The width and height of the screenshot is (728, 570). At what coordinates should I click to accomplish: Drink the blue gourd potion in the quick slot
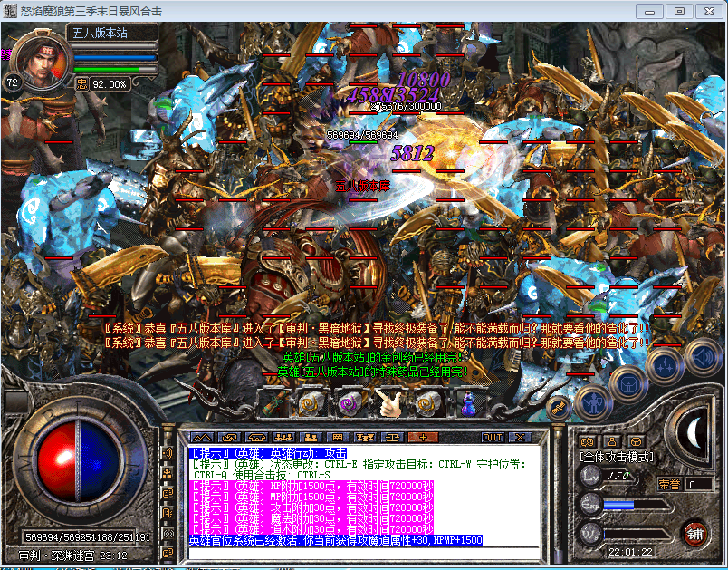coord(468,403)
